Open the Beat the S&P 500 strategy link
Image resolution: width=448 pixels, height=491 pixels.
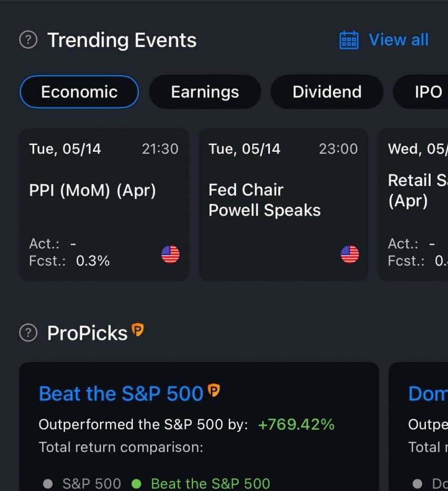click(121, 394)
